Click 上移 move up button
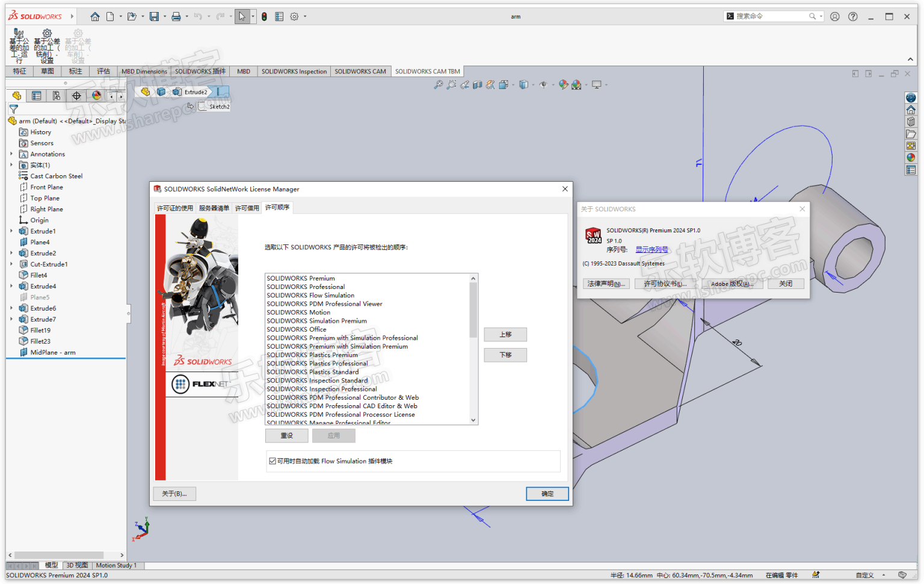924x584 pixels. pos(505,334)
